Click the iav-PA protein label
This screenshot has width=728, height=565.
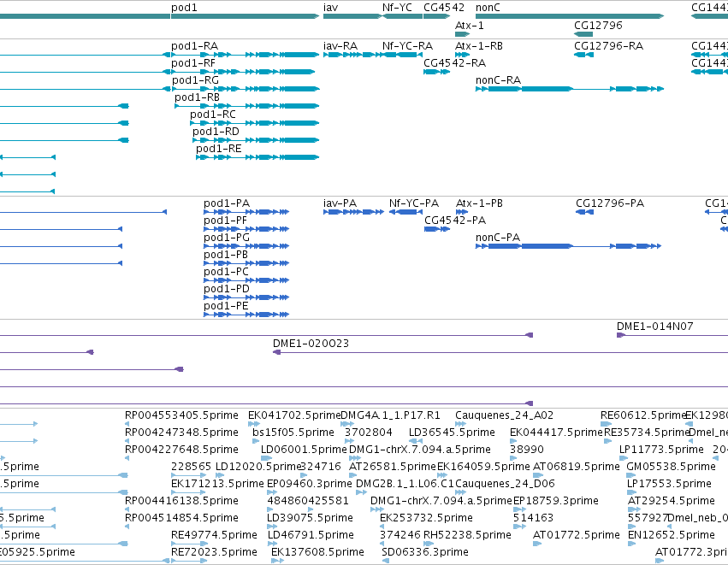(x=340, y=203)
